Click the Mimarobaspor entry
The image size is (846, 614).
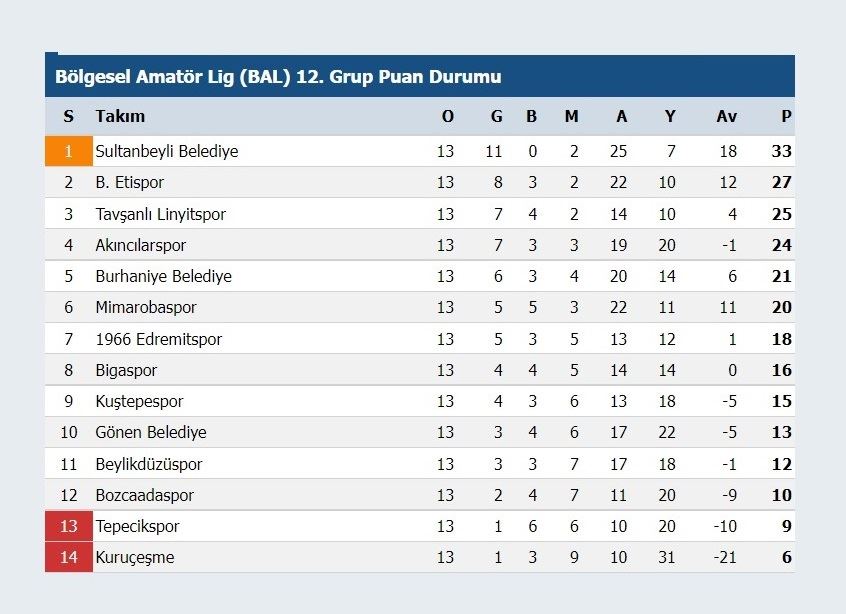(x=146, y=308)
